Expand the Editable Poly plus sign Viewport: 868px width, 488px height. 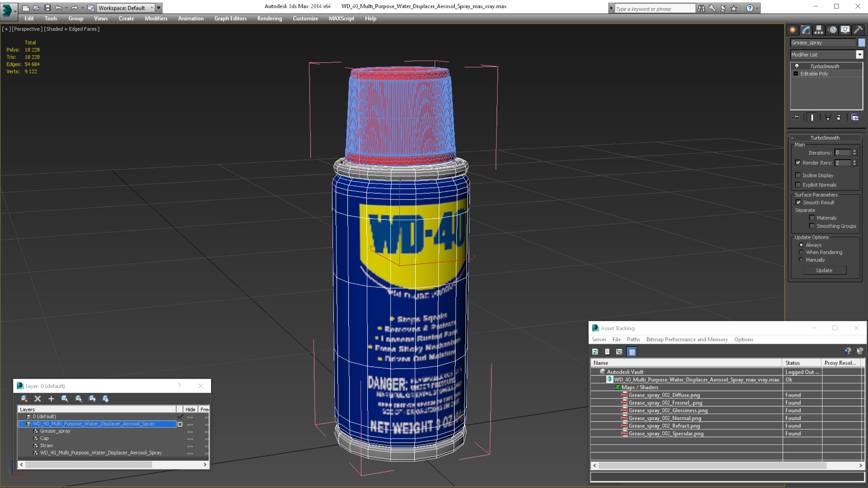(x=796, y=74)
